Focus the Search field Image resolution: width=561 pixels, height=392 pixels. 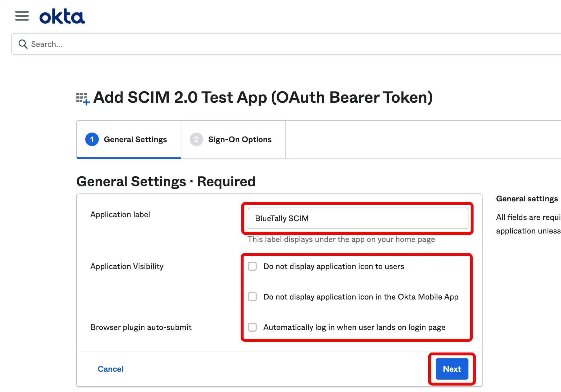[x=286, y=44]
